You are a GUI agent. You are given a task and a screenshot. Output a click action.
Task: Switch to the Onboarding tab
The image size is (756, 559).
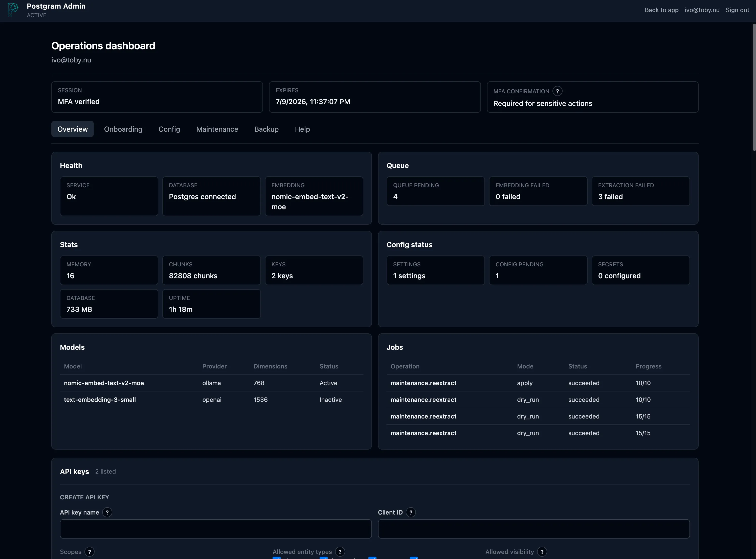(123, 129)
